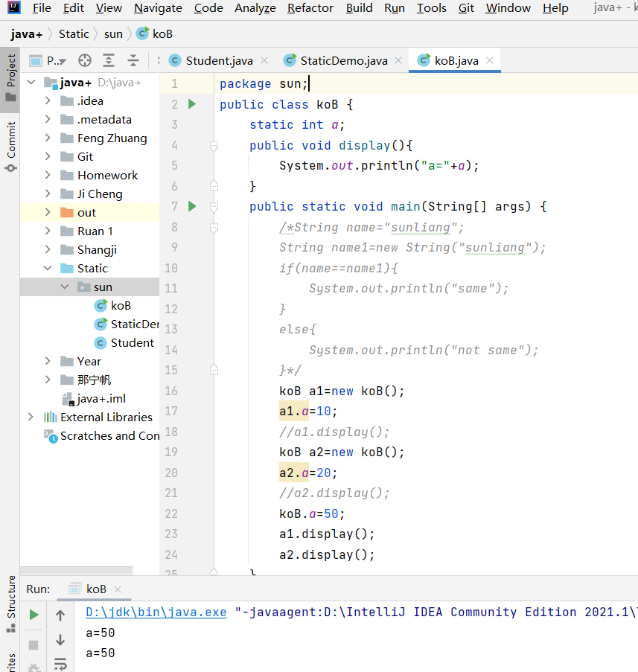Toggle the Commit tool window side tab
The width and height of the screenshot is (638, 672).
[x=10, y=146]
